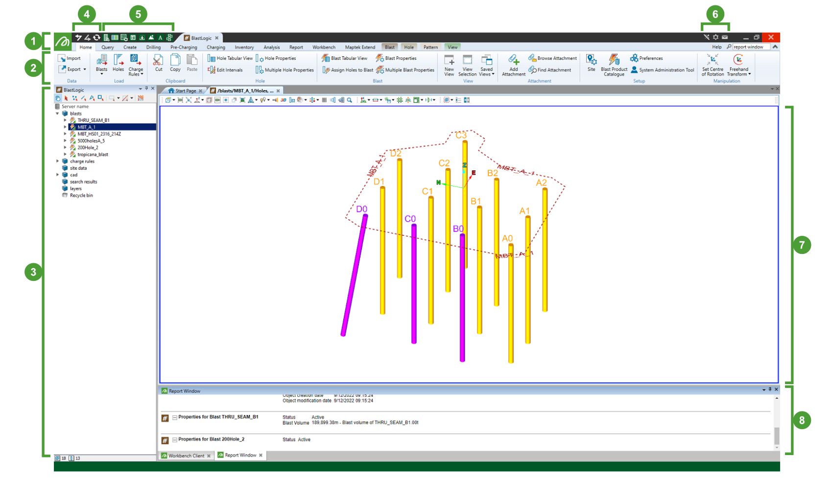Switch to the Analysis ribbon tab
834x504 pixels.
(x=272, y=47)
